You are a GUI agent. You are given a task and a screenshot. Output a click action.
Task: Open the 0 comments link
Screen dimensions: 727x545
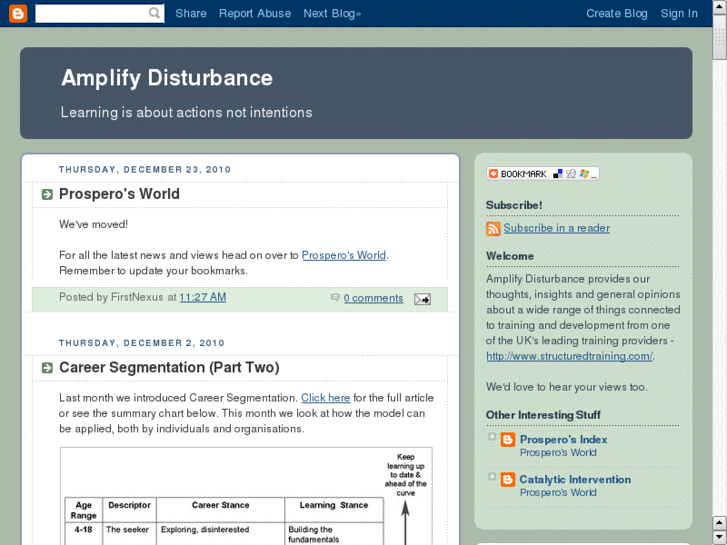click(x=373, y=298)
